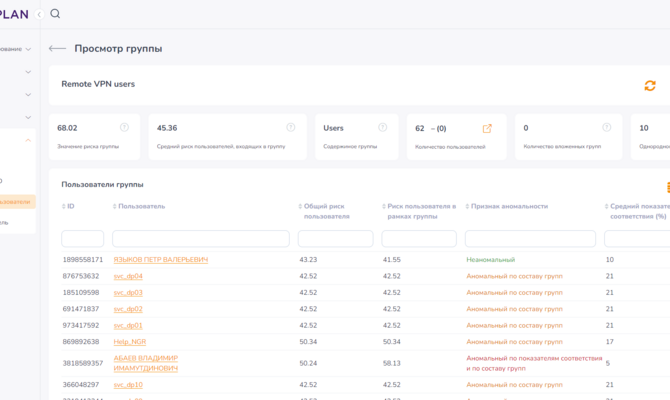This screenshot has height=400, width=670.
Task: Expand the first sidebar menu section chevron
Action: point(28,48)
